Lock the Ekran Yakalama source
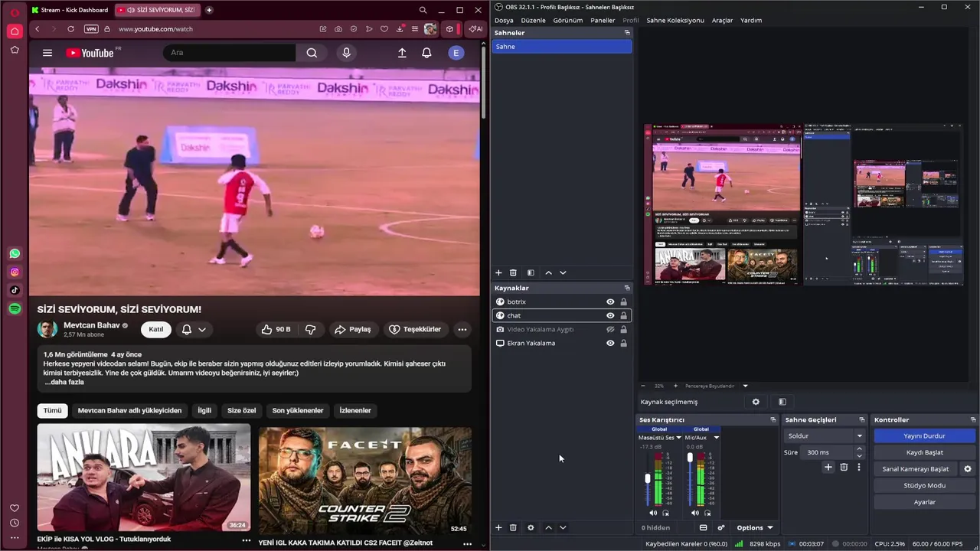The height and width of the screenshot is (551, 980). click(x=623, y=343)
